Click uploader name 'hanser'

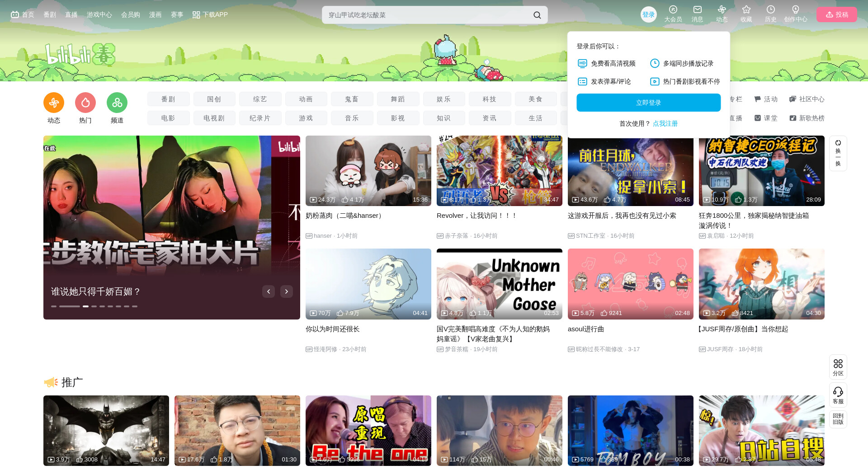[x=323, y=236]
